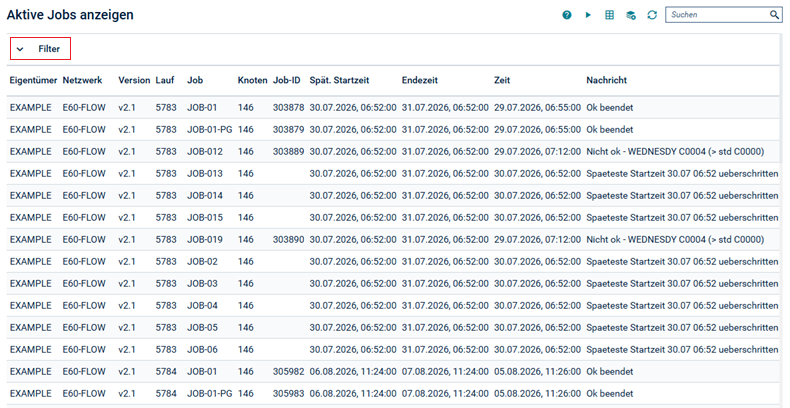Click 'Nicht ok' message in JOB-012 row
The image size is (790, 408).
point(675,152)
